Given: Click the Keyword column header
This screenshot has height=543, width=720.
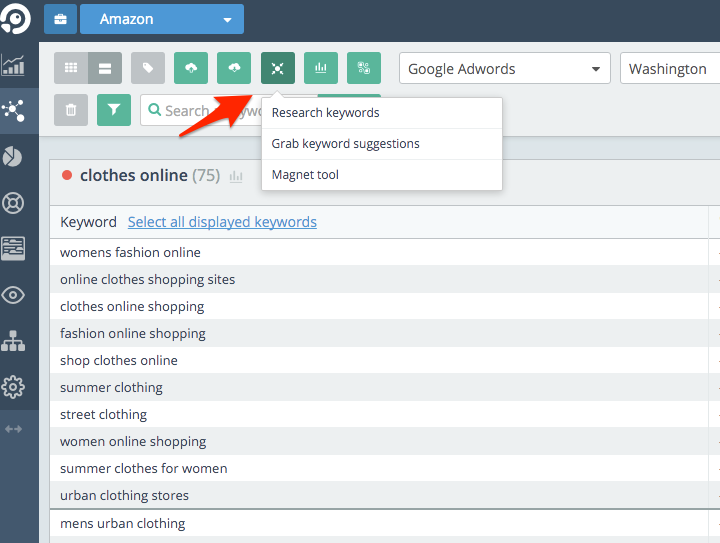Looking at the screenshot, I should (88, 222).
